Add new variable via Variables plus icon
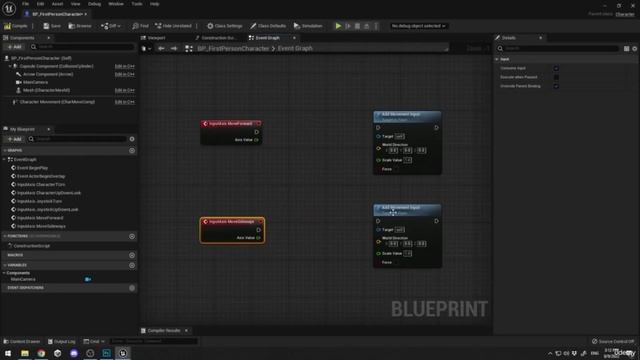640x360 pixels. pyautogui.click(x=132, y=265)
